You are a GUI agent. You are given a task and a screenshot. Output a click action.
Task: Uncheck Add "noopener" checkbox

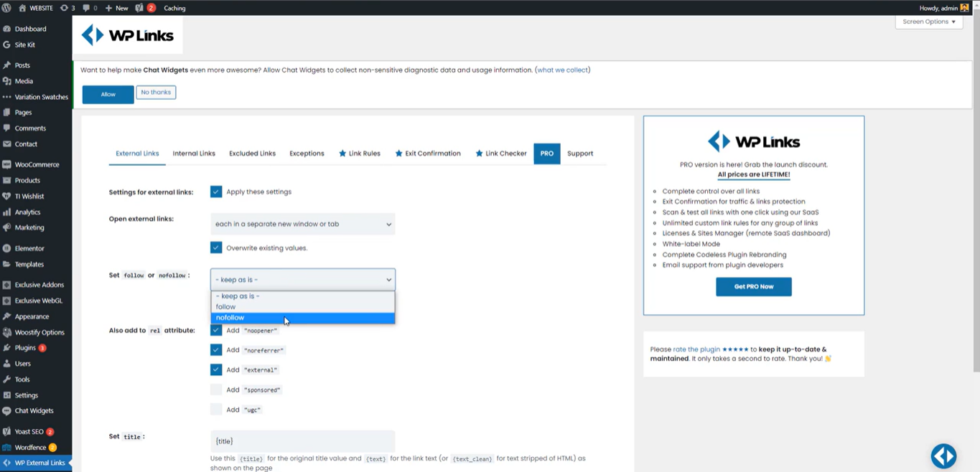(x=216, y=330)
